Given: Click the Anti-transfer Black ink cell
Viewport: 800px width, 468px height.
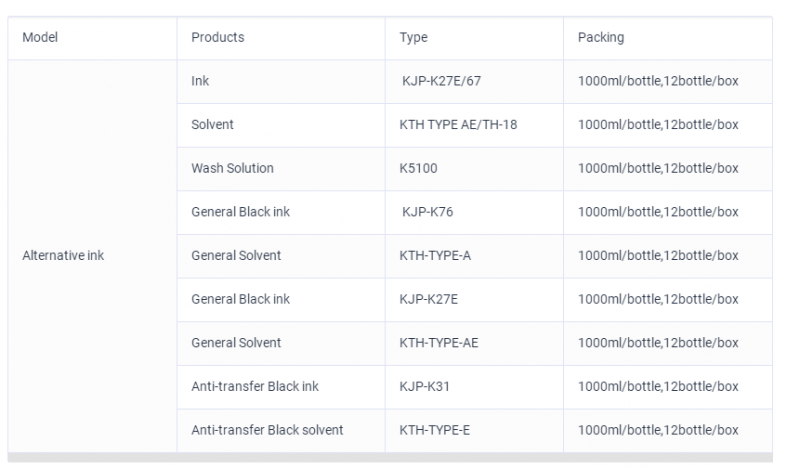Looking at the screenshot, I should click(x=281, y=387).
